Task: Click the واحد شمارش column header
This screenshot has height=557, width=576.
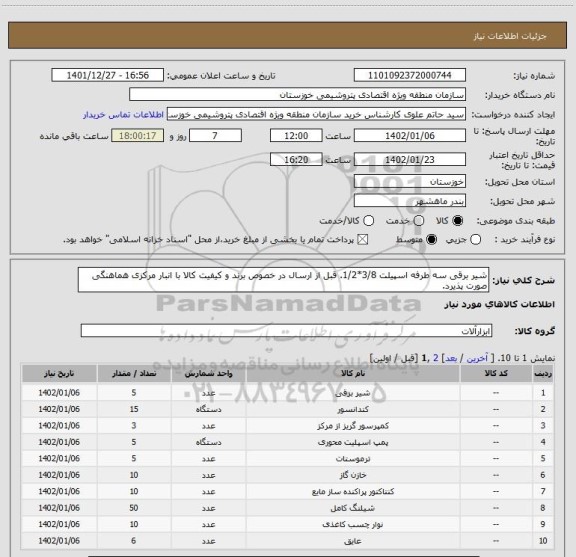Action: [x=208, y=373]
